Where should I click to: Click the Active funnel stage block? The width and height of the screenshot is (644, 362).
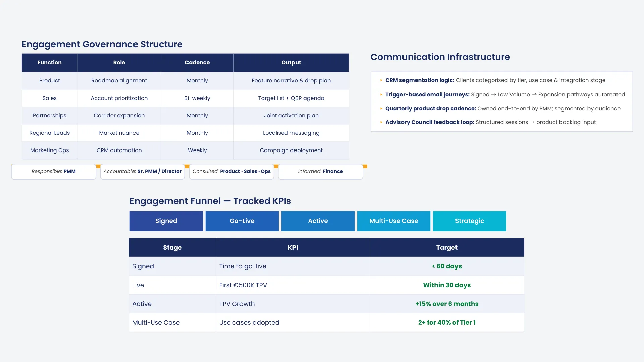point(318,221)
